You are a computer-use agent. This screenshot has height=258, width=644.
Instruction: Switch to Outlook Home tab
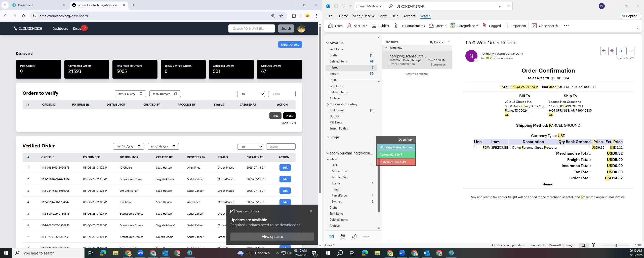tap(343, 16)
